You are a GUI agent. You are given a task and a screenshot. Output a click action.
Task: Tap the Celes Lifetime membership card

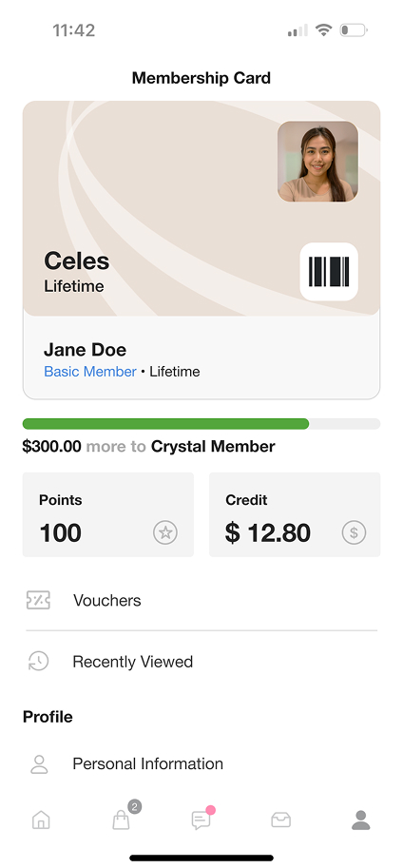tap(201, 208)
